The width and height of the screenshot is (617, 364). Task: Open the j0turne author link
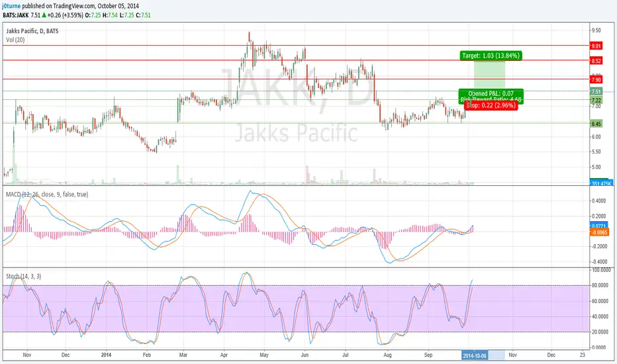pyautogui.click(x=11, y=6)
